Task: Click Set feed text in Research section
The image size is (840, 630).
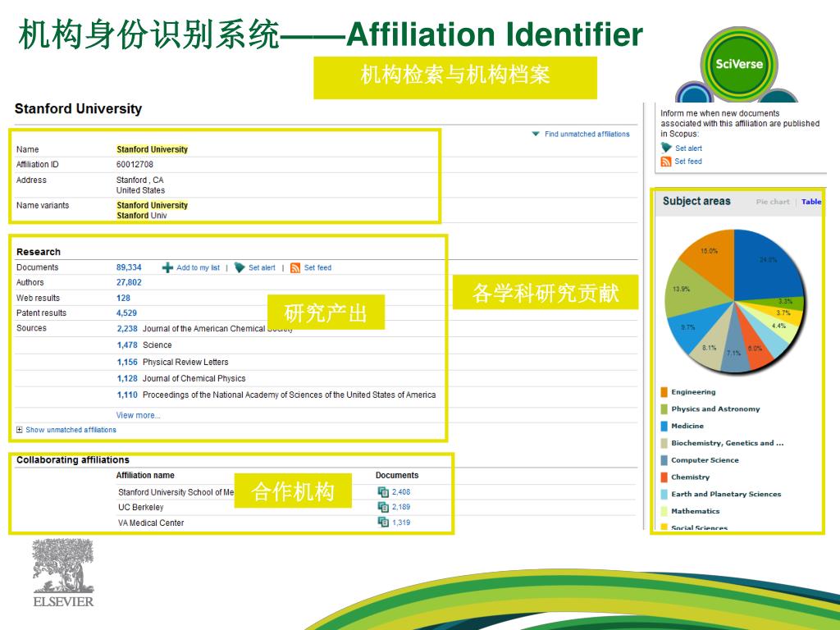Action: click(x=317, y=268)
